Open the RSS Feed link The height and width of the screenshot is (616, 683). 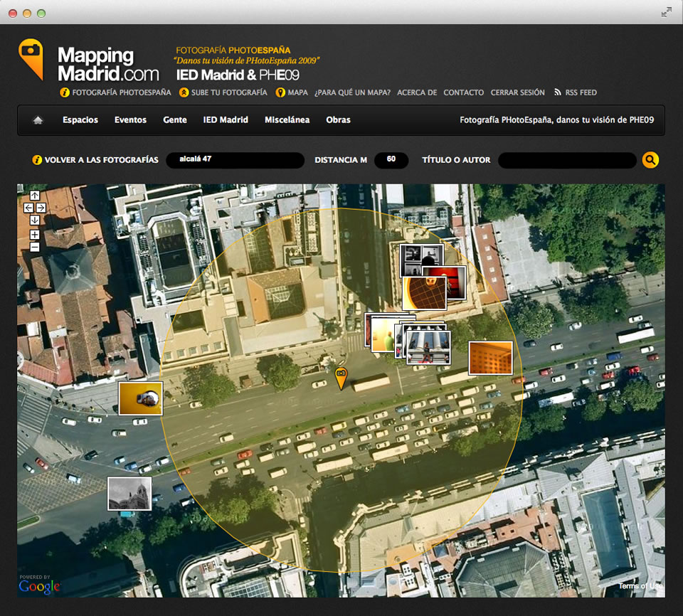click(x=581, y=92)
